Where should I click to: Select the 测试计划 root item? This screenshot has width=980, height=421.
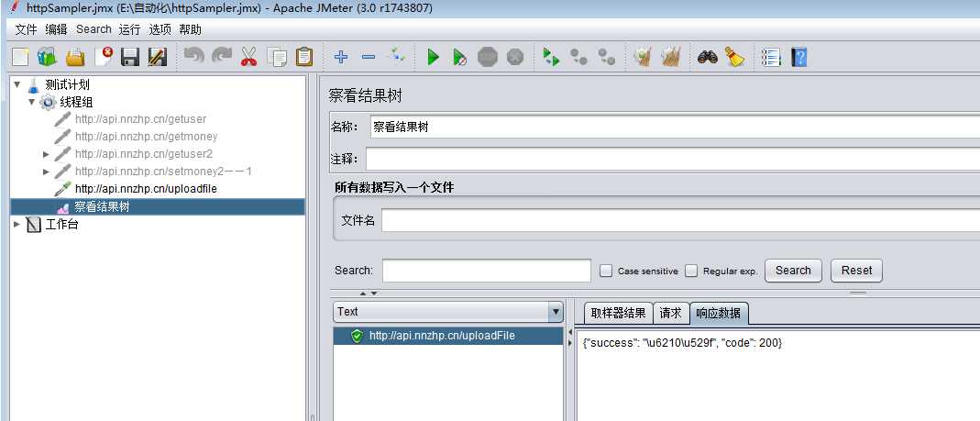[68, 84]
